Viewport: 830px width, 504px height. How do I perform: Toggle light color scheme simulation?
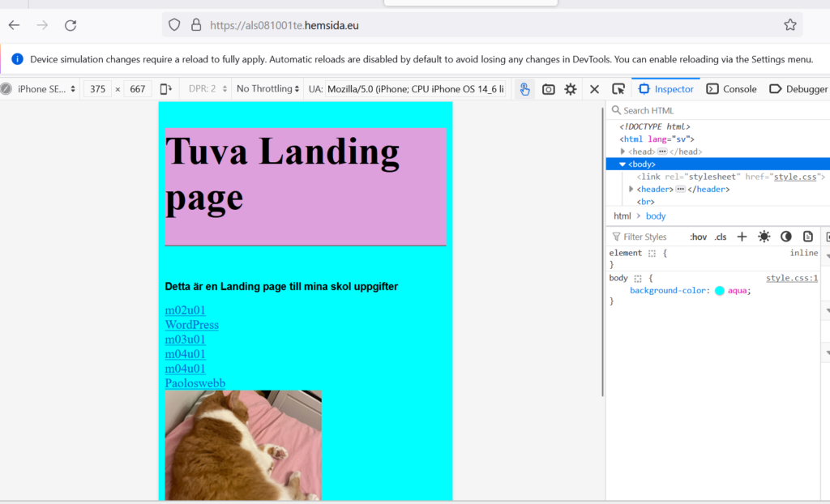(764, 237)
